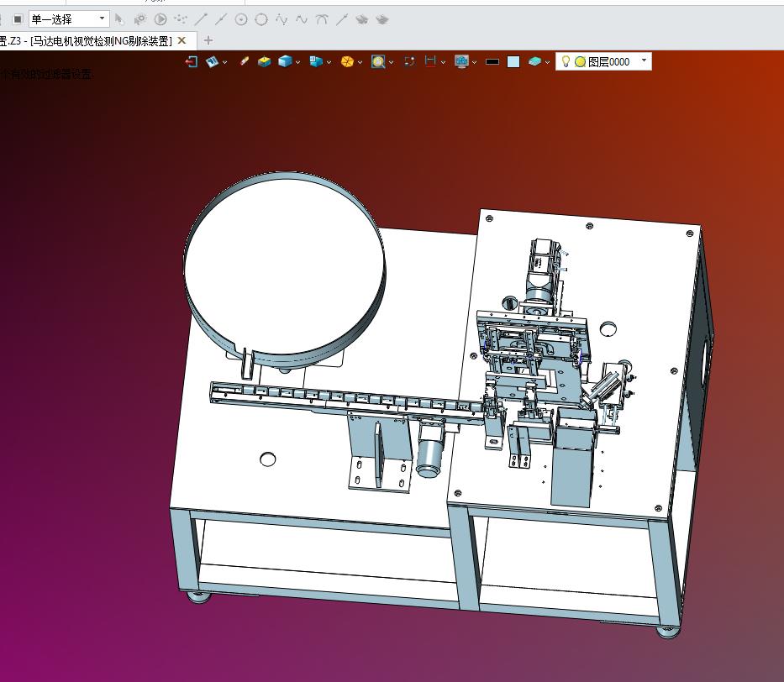Open the 图层0000 layer dropdown
The image size is (784, 682).
click(644, 61)
